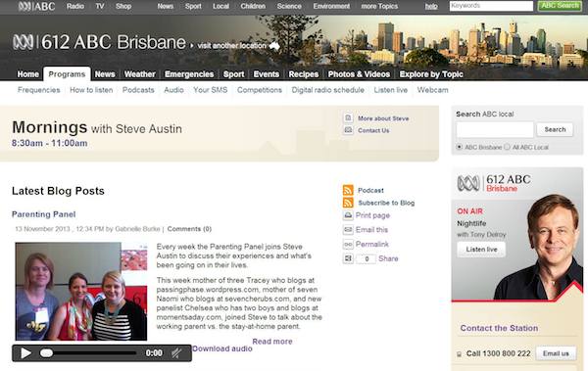Screen dimensions: 588x371
Task: Click the Children topic link
Action: pyautogui.click(x=253, y=6)
